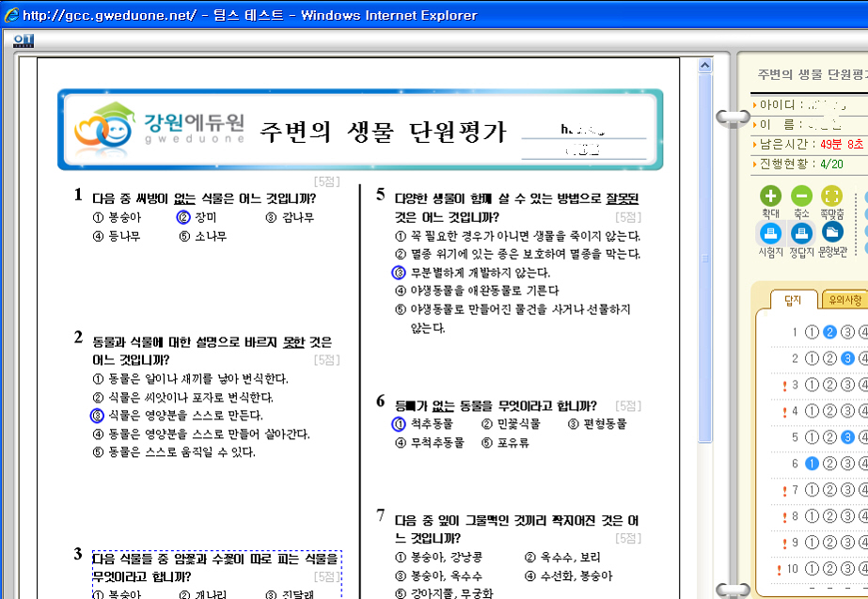Choose option ② 민꽃식물 in question 6
Screen dimensions: 868x599
511,424
